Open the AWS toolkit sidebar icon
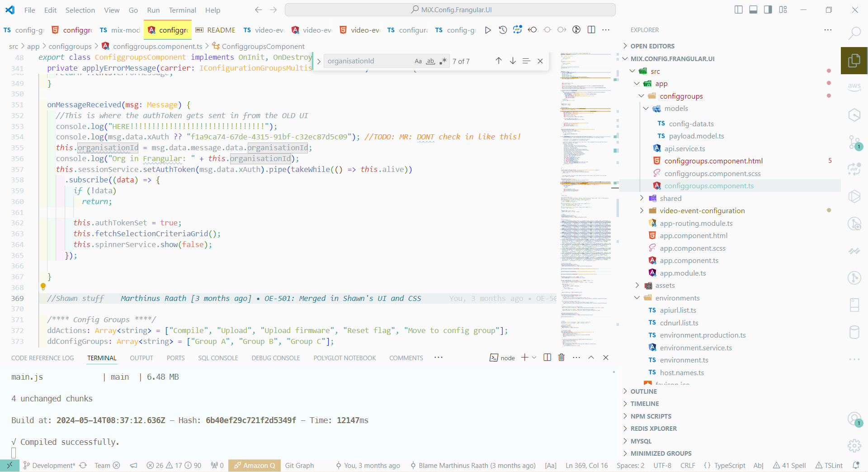Image resolution: width=868 pixels, height=472 pixels. 854,86
